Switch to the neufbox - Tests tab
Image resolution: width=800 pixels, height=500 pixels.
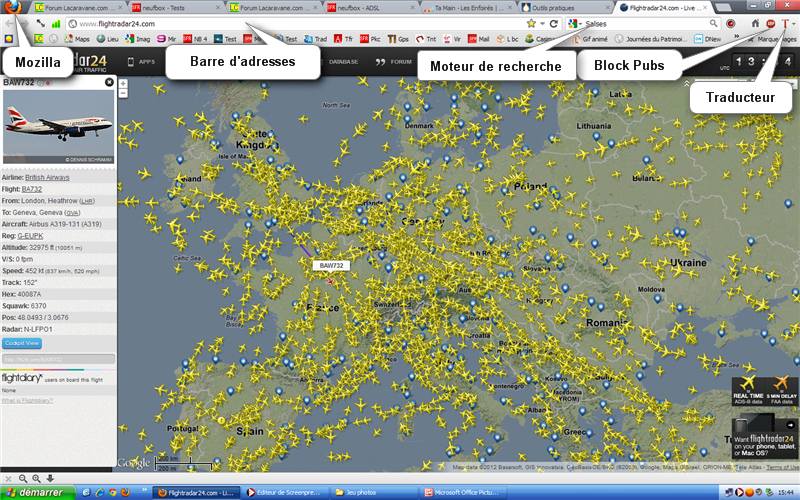(175, 8)
